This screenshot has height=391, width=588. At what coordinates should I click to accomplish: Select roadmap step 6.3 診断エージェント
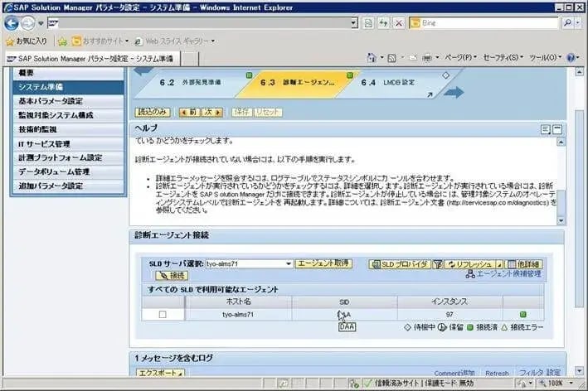pos(297,83)
